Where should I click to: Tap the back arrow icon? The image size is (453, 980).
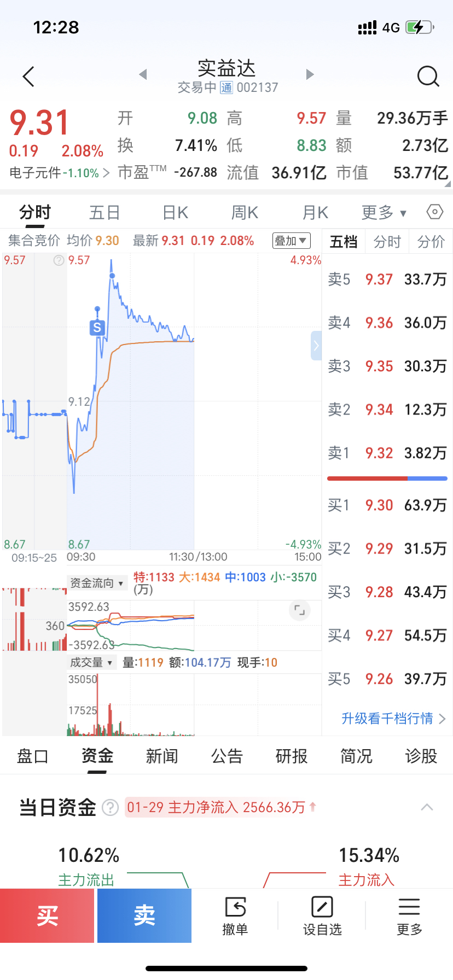(29, 77)
